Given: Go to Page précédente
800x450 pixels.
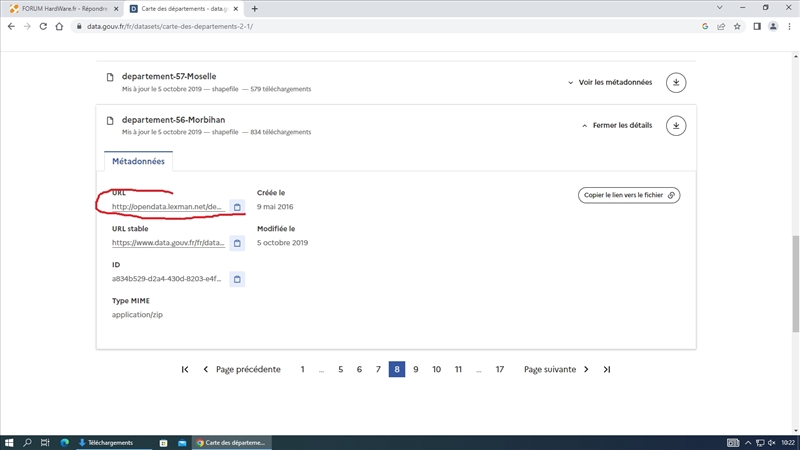Looking at the screenshot, I should [242, 369].
